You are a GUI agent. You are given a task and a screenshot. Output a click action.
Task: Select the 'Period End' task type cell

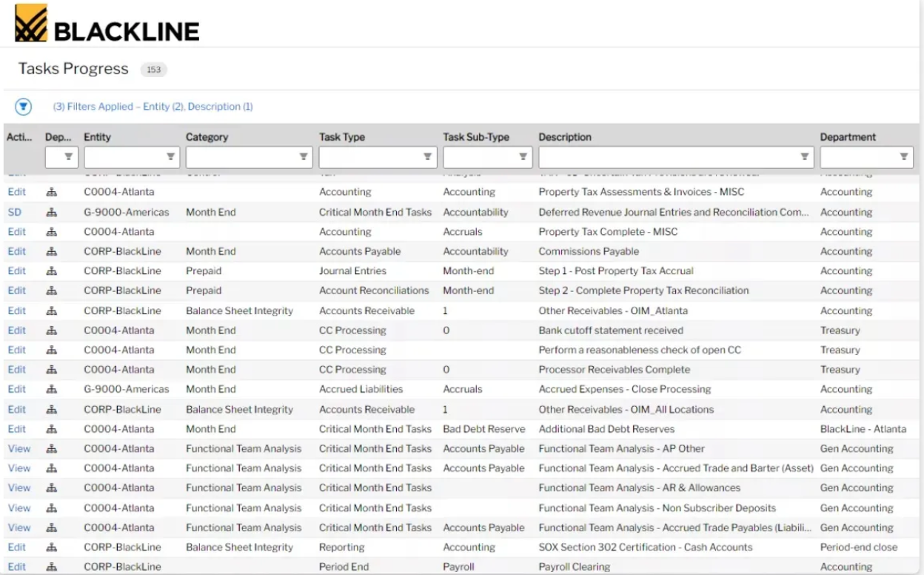click(x=344, y=567)
